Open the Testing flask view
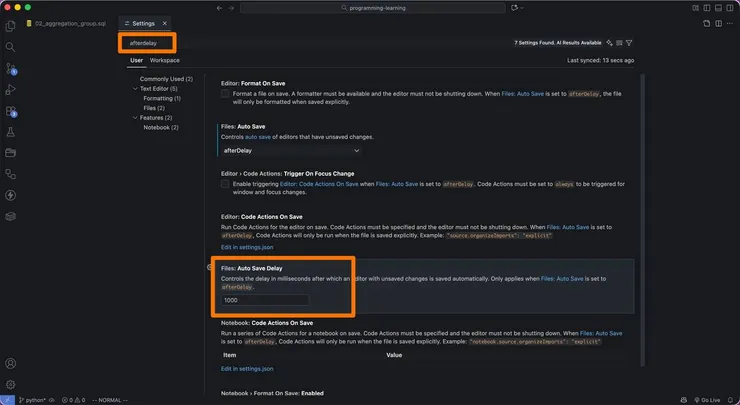 point(10,132)
